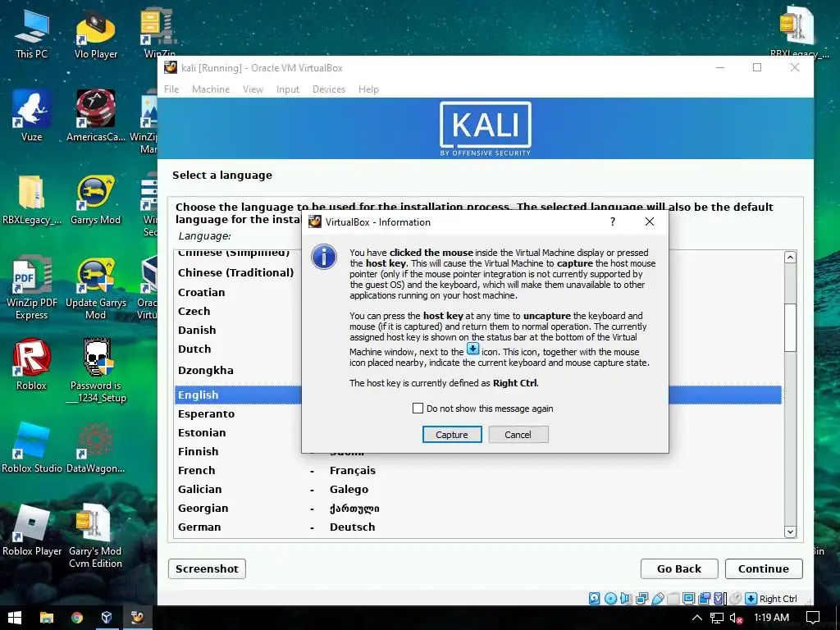Expand the hidden system tray icons chevron
The image size is (840, 630).
(697, 619)
